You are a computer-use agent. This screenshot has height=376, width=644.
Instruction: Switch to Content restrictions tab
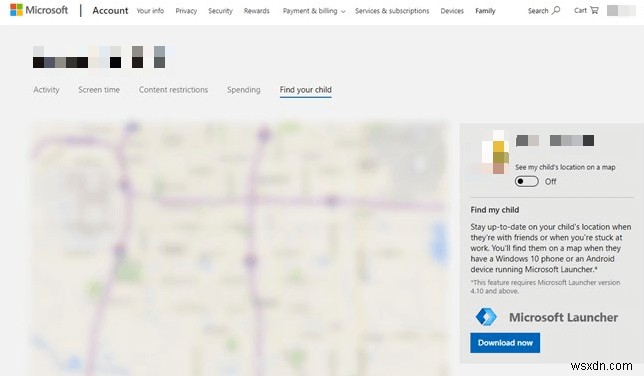(x=173, y=90)
